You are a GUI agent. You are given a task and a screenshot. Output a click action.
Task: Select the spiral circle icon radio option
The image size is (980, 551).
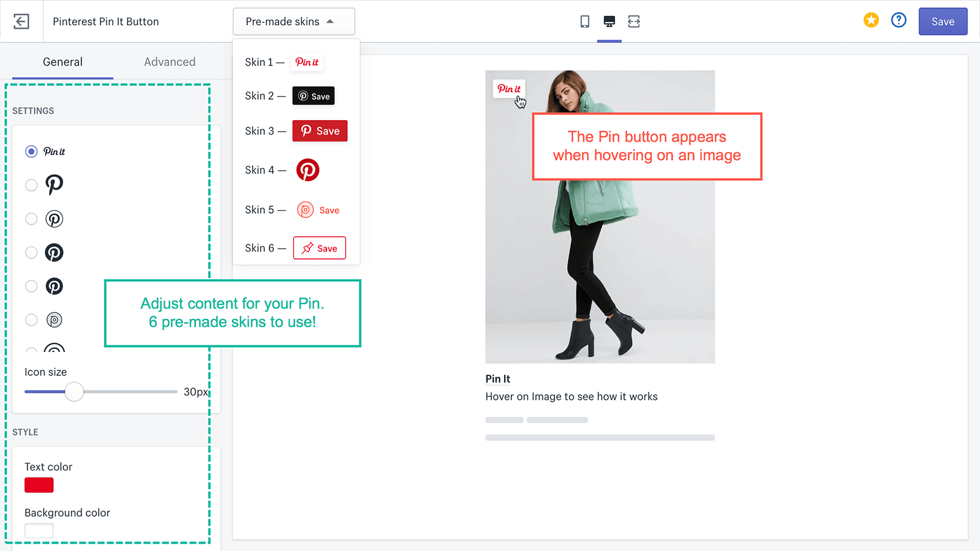click(31, 319)
